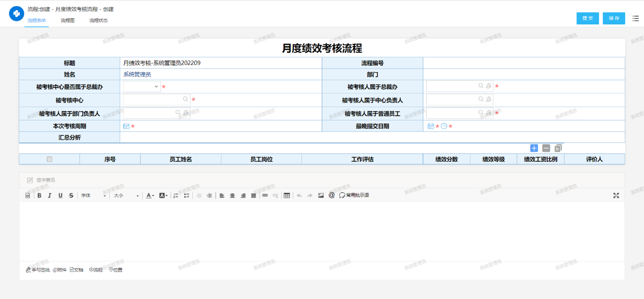Remove selected rows with the minus icon

pyautogui.click(x=546, y=148)
